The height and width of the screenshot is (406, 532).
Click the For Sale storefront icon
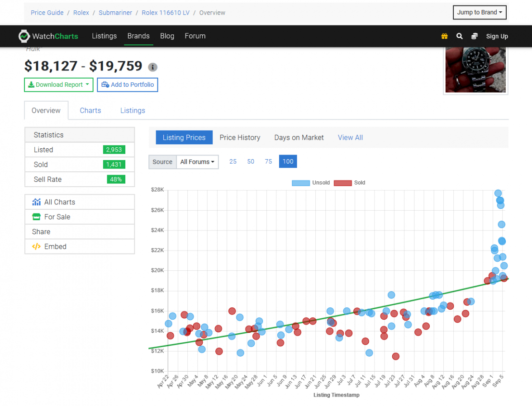click(36, 217)
